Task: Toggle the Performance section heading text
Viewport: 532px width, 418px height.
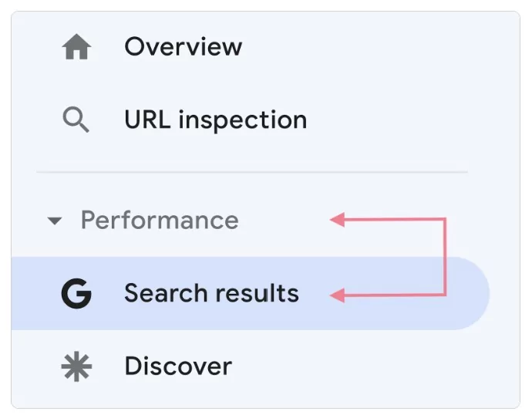Action: coord(160,221)
